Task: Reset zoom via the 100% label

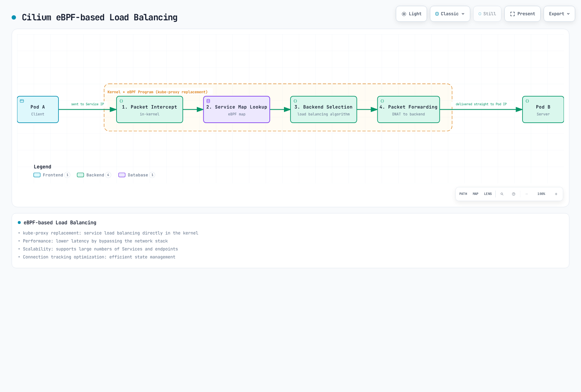Action: coord(541,194)
